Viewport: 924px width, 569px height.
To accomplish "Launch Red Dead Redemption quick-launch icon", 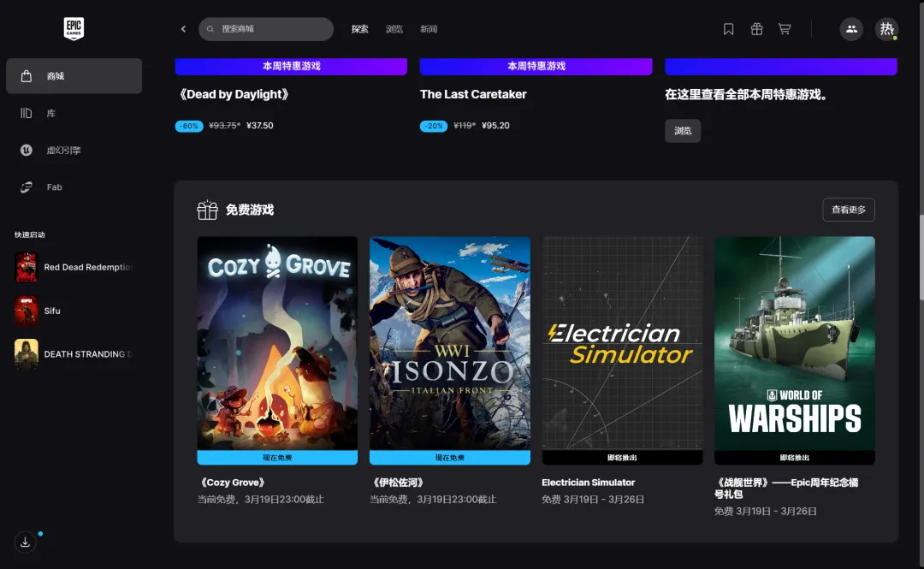I will [x=26, y=267].
